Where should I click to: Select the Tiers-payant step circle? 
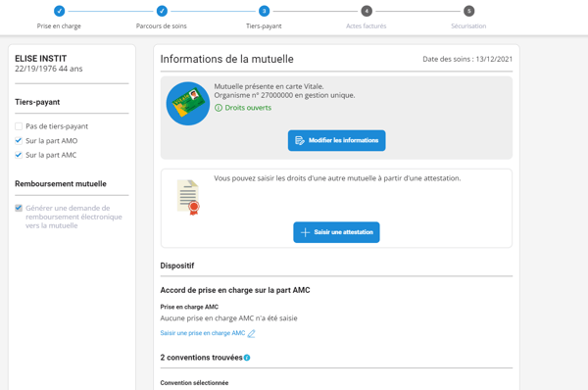click(264, 11)
